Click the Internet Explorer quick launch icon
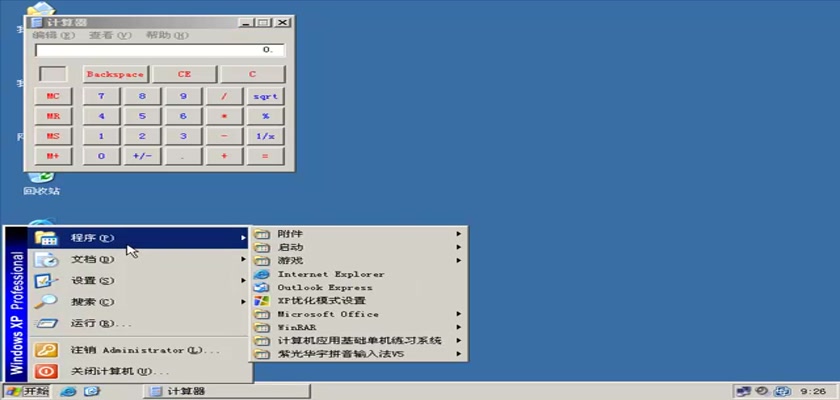Screen dimensions: 840x400 68,391
